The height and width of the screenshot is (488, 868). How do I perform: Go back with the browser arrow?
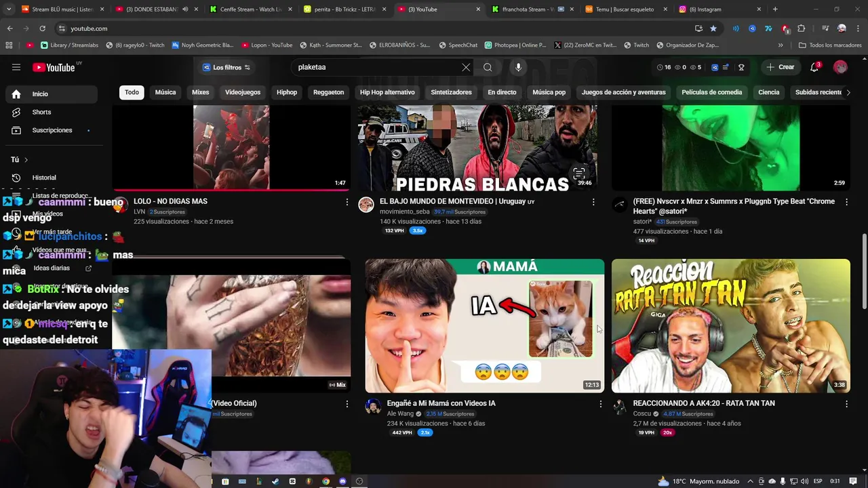pyautogui.click(x=10, y=28)
